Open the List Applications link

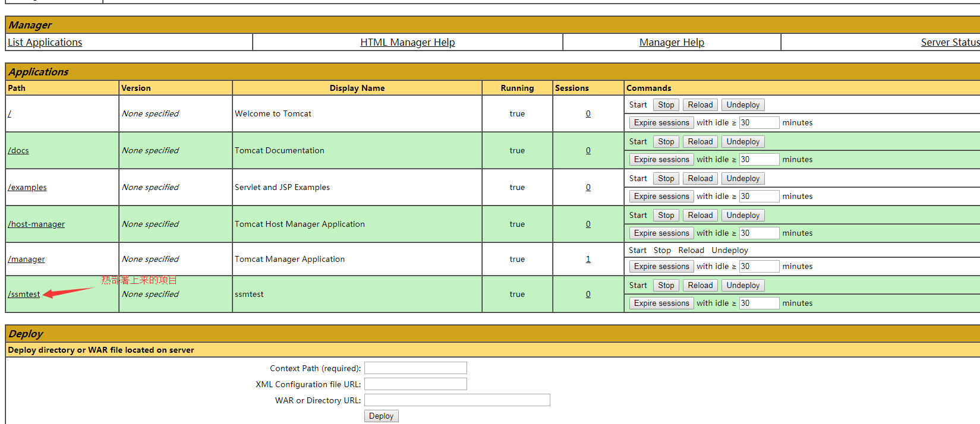click(x=45, y=42)
